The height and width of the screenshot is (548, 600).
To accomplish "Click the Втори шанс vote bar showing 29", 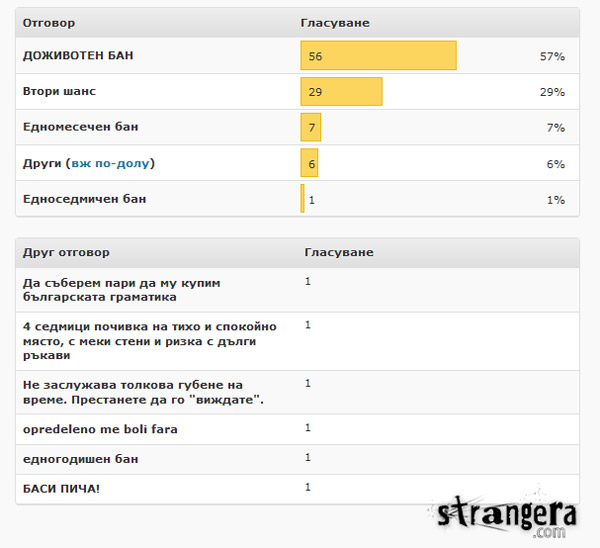I will [x=341, y=92].
